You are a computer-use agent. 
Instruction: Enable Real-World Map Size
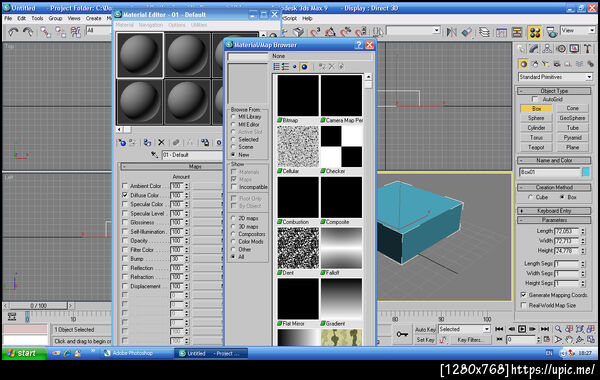(x=523, y=305)
